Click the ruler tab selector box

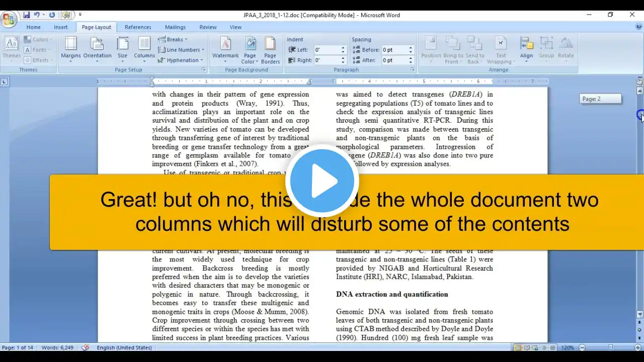click(x=5, y=81)
